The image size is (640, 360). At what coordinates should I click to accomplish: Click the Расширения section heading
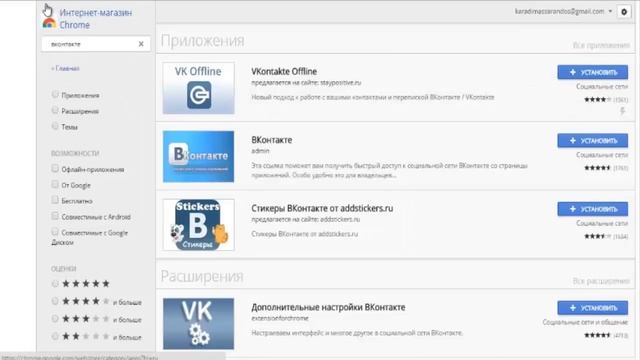click(x=202, y=276)
